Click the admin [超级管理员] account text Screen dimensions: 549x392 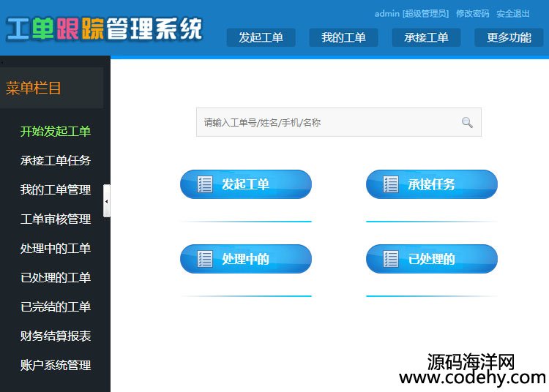click(x=411, y=14)
